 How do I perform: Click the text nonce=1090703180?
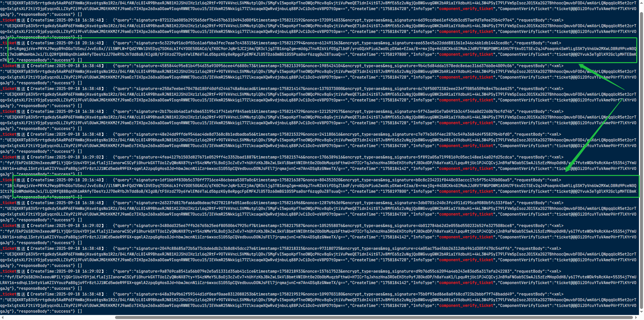[325, 294]
